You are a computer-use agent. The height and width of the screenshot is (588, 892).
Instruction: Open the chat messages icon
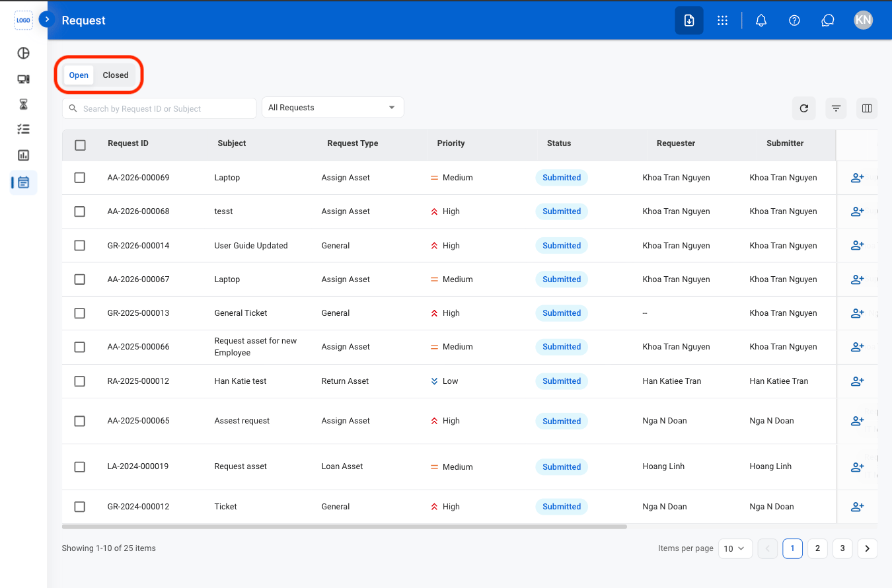(x=828, y=20)
